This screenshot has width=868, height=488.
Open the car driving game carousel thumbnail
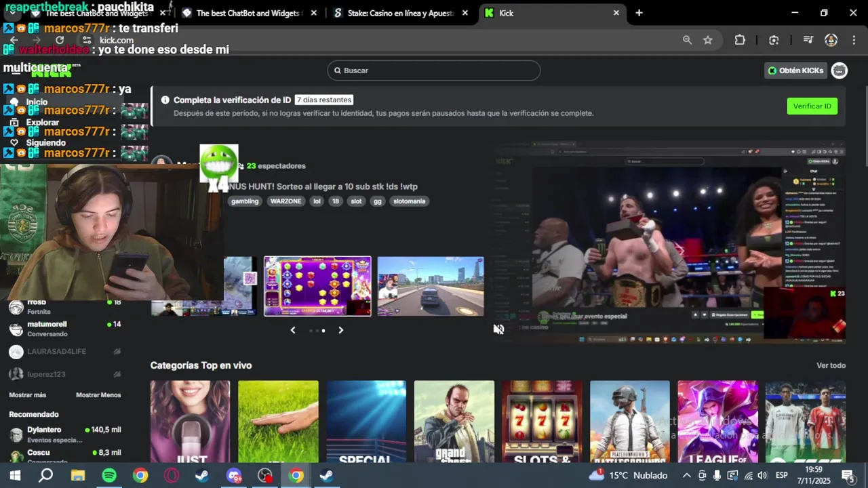click(x=431, y=286)
